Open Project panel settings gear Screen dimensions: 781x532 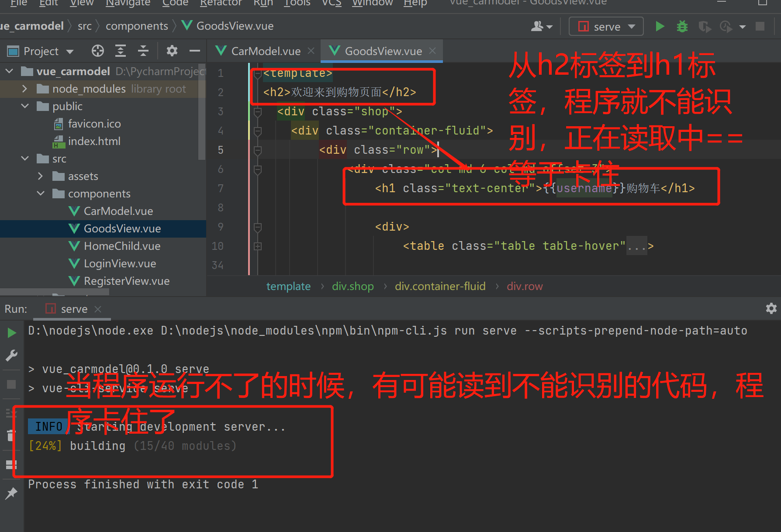[172, 51]
